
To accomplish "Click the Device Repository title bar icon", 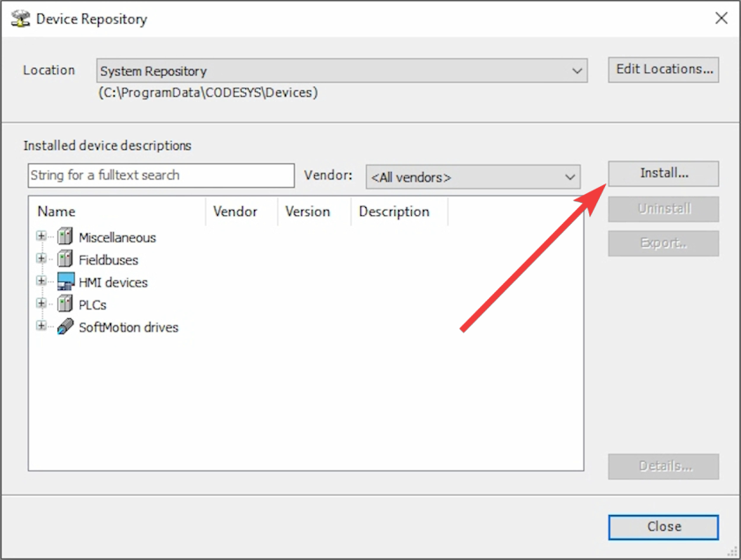I will click(x=20, y=19).
